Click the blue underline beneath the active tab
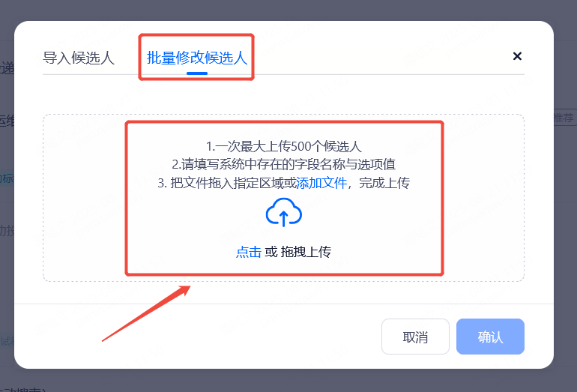Image resolution: width=577 pixels, height=392 pixels. coord(197,73)
